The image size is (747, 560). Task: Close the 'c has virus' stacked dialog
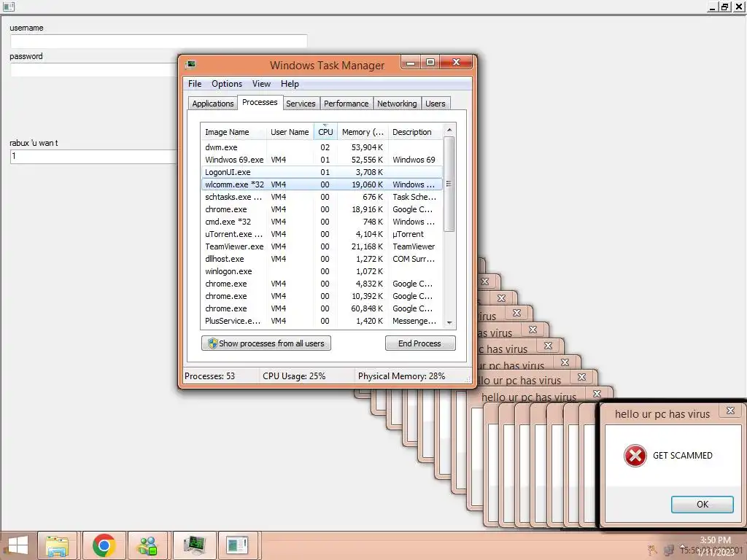(549, 346)
